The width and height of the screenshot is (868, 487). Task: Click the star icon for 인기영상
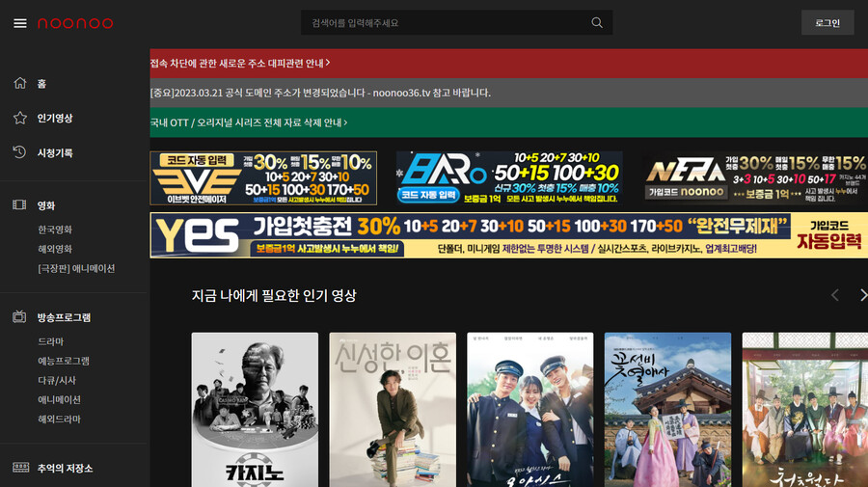(x=20, y=118)
